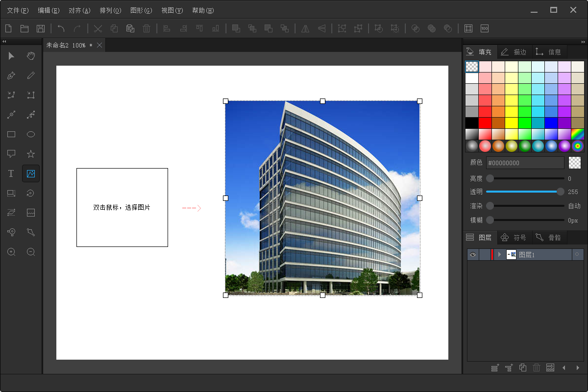Select the Pen tool
The image size is (588, 392).
click(x=11, y=75)
